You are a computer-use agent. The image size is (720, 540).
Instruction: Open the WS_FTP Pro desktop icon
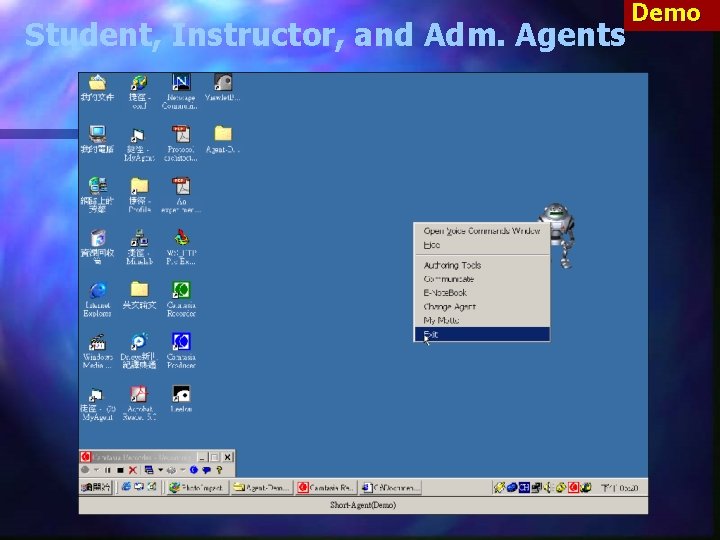click(x=181, y=247)
